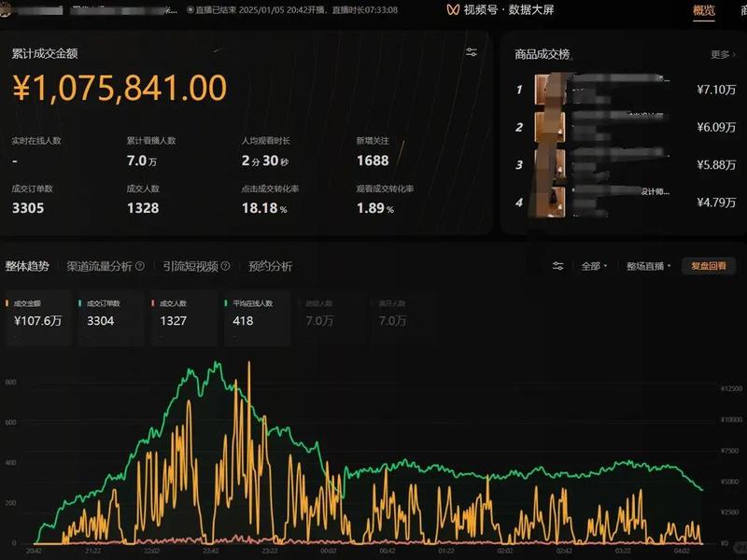Click the 20:42 time axis label

pos(34,551)
